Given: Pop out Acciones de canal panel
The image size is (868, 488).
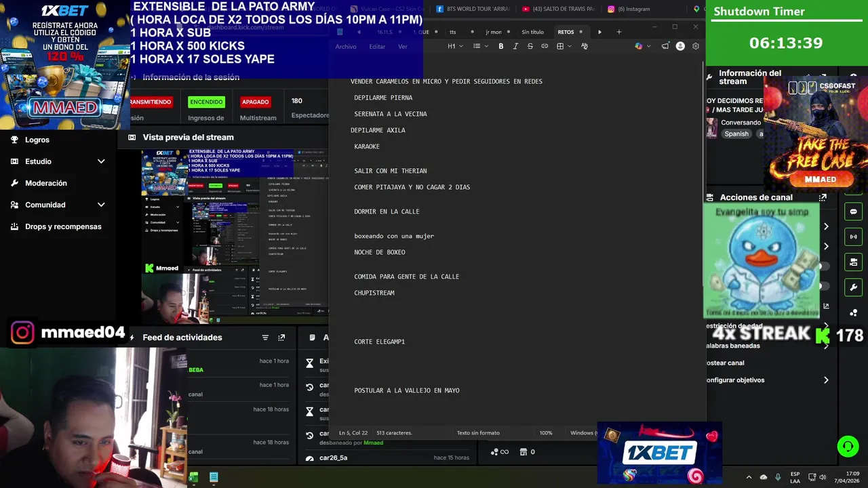Looking at the screenshot, I should [823, 198].
